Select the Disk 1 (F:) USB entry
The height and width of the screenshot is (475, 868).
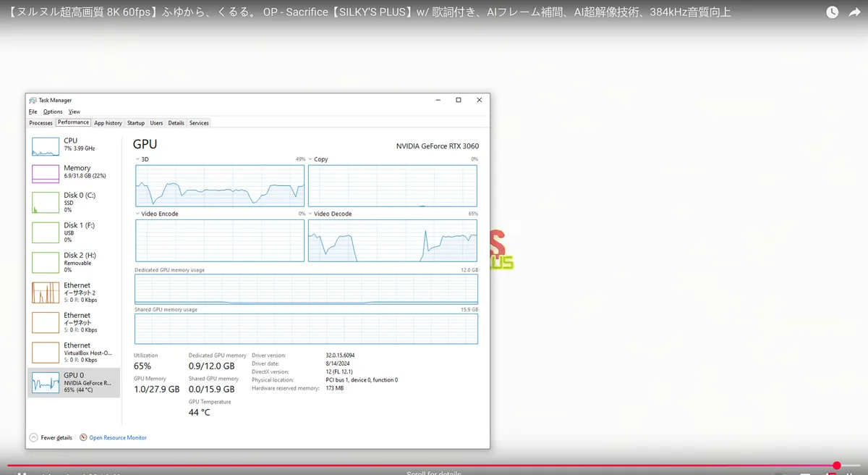pos(74,232)
